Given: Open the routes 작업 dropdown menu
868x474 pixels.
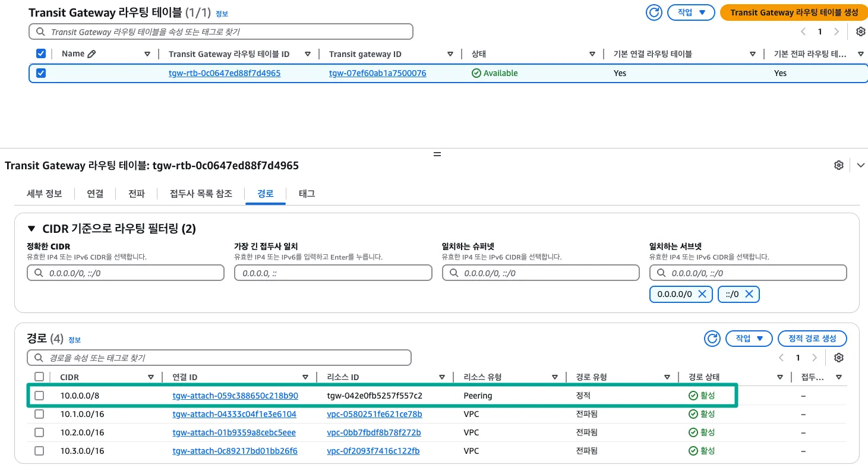Looking at the screenshot, I should pos(749,338).
